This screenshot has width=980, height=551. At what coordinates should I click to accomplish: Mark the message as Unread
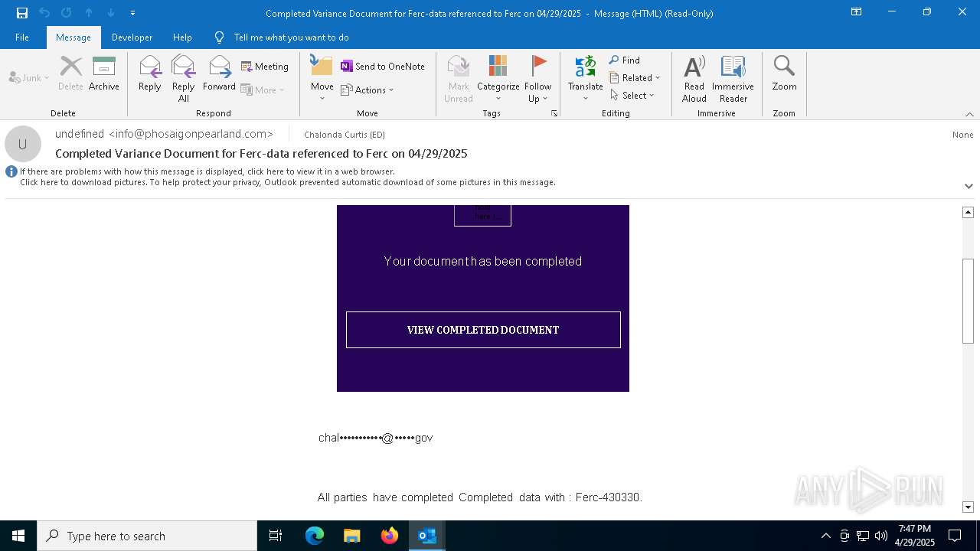tap(459, 79)
